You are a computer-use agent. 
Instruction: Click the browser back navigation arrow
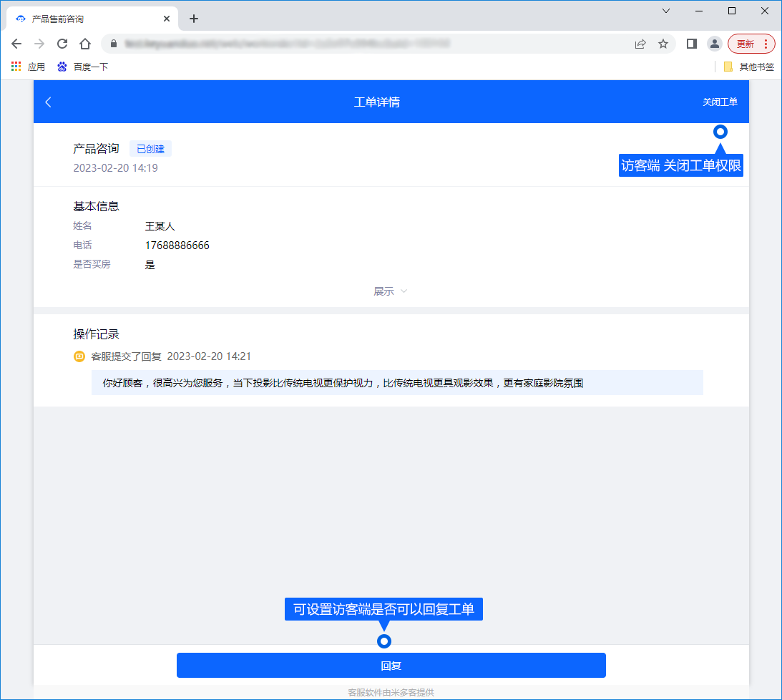(16, 44)
